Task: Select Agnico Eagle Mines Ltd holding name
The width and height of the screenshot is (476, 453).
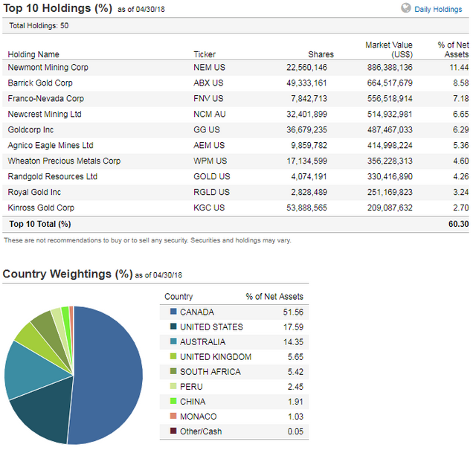Action: 51,146
